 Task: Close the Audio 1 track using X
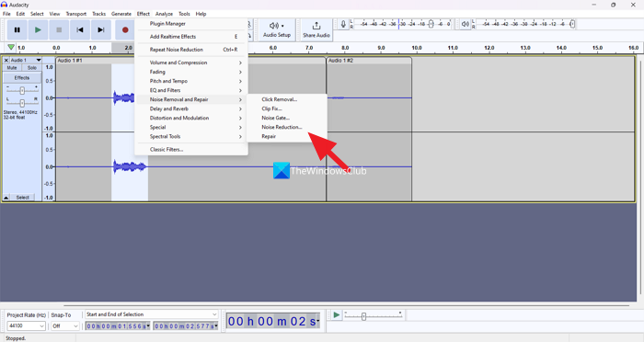[x=6, y=61]
